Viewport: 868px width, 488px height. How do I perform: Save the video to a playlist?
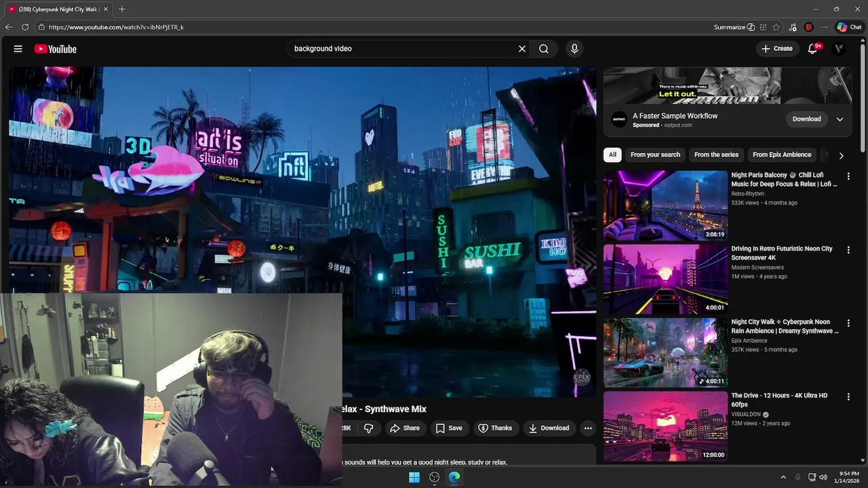(449, 428)
